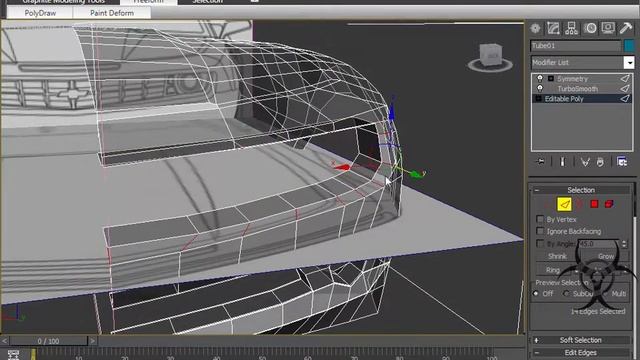The width and height of the screenshot is (640, 360).
Task: Click the Grow selection button
Action: 606,256
